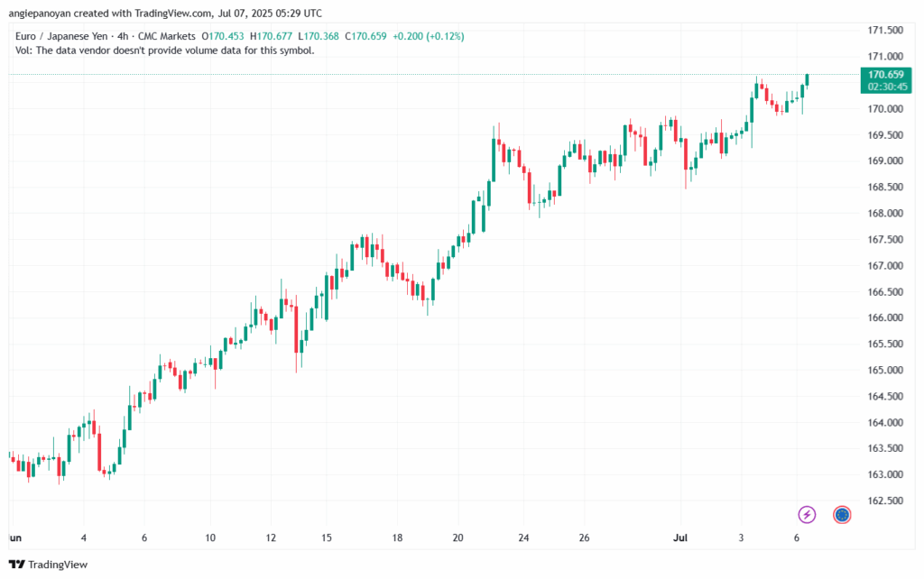Click the 163.000 price axis label
The image size is (924, 579).
click(x=885, y=474)
